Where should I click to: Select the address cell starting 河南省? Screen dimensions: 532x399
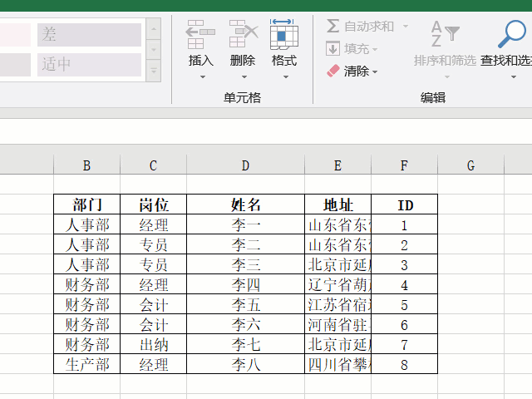(x=338, y=324)
